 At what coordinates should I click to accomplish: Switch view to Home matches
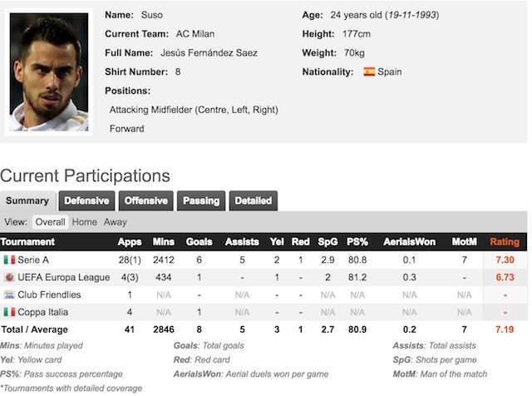(85, 222)
